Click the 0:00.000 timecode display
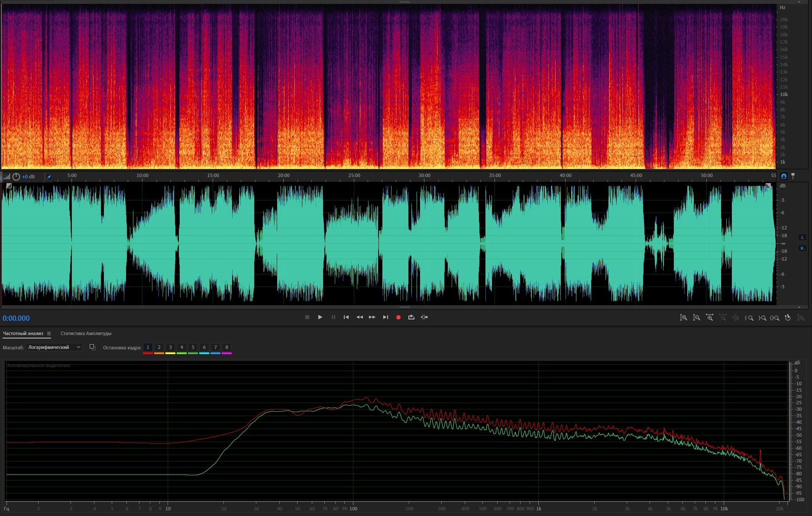Viewport: 812px width, 516px height. pos(16,318)
